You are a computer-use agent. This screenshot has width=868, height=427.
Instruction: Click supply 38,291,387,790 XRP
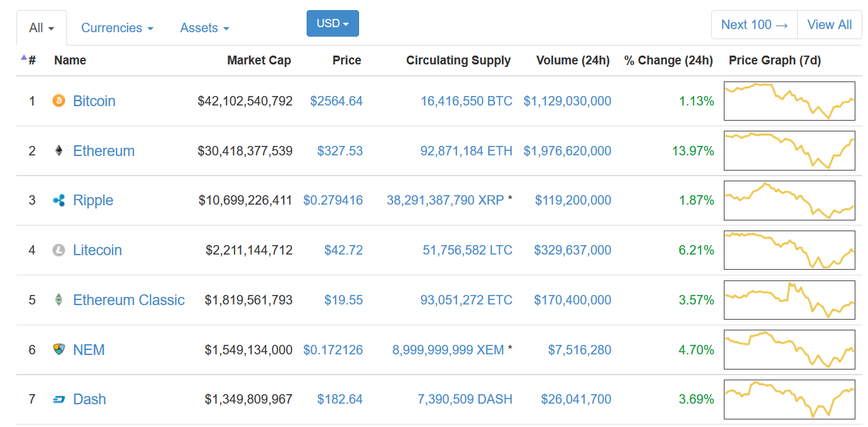pos(445,201)
